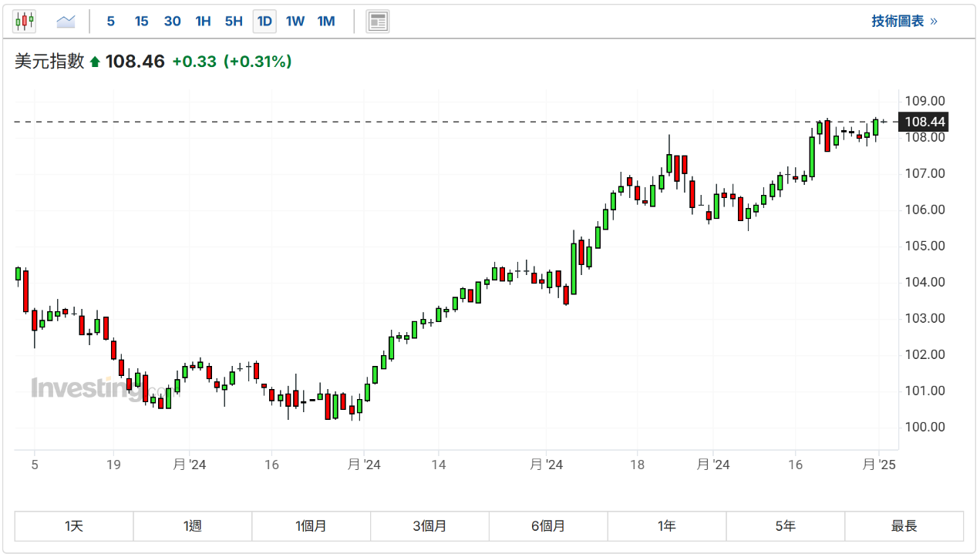Set chart interval to 1M
This screenshot has width=980, height=557.
pos(326,22)
